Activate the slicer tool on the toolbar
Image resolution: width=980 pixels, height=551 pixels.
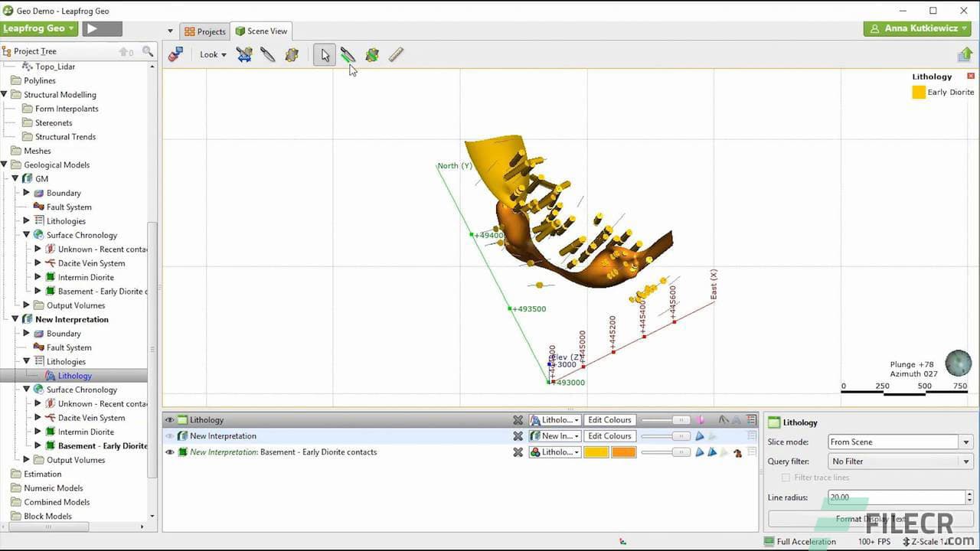269,54
